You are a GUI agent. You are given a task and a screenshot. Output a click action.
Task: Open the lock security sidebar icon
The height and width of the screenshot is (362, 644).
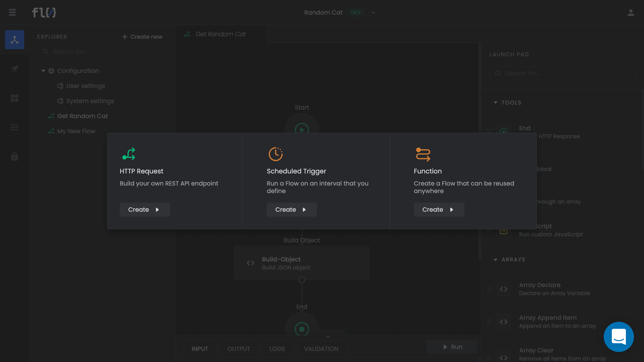point(15,156)
